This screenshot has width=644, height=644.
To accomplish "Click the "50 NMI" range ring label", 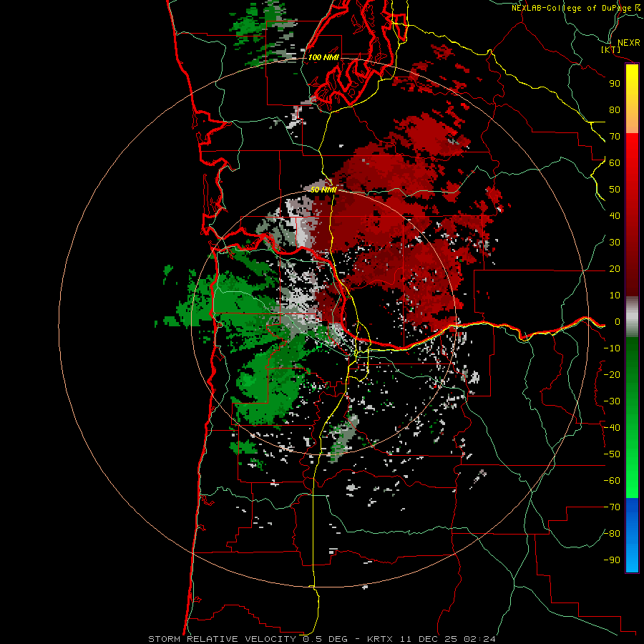I will tap(323, 190).
